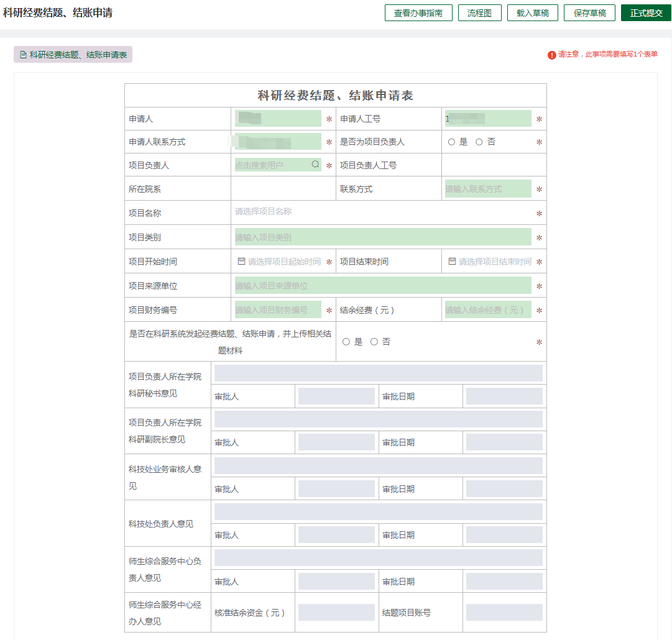Click 保存草稿 to save draft
Screen dimensions: 672x640
[x=590, y=13]
